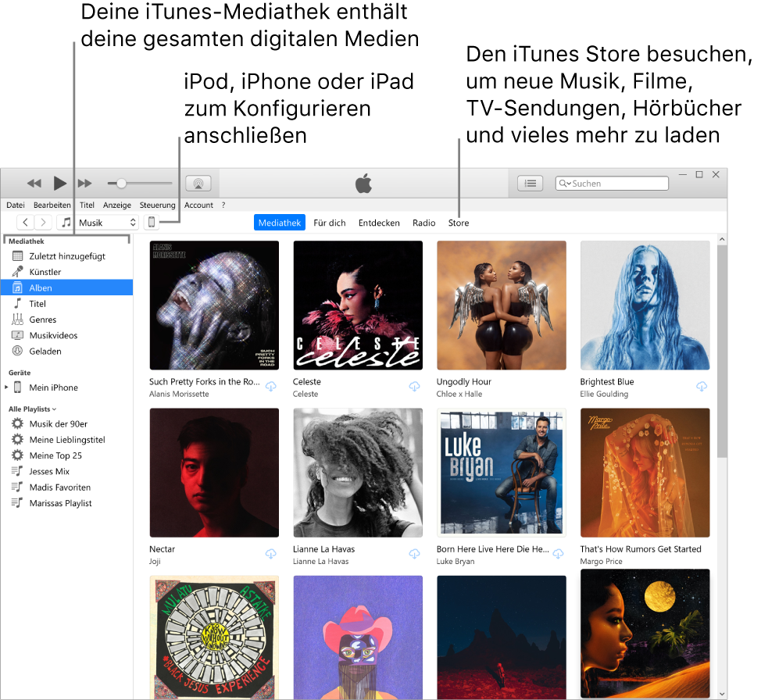The height and width of the screenshot is (700, 761).
Task: Select Alben in the sidebar
Action: (x=66, y=287)
